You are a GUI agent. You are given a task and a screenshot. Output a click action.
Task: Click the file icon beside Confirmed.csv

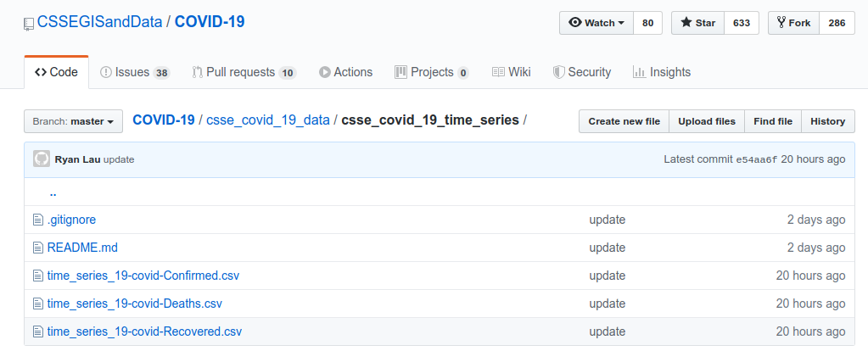(37, 276)
